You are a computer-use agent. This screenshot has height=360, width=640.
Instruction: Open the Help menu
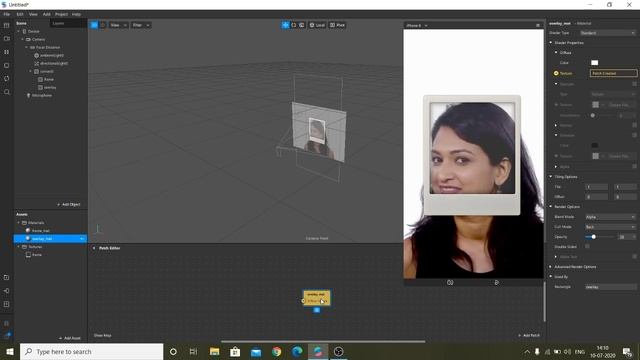(76, 14)
